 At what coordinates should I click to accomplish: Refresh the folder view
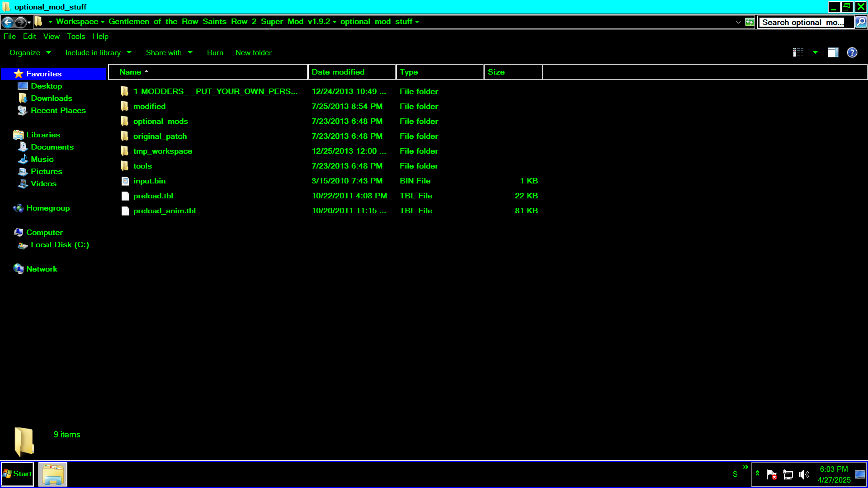click(x=750, y=22)
